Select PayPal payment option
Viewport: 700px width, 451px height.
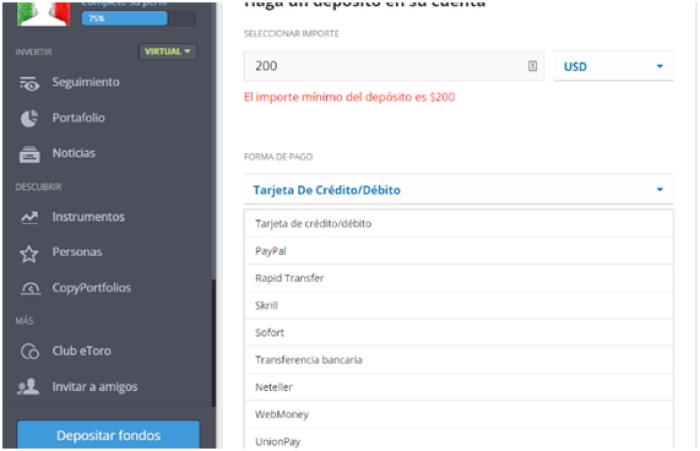tap(458, 251)
